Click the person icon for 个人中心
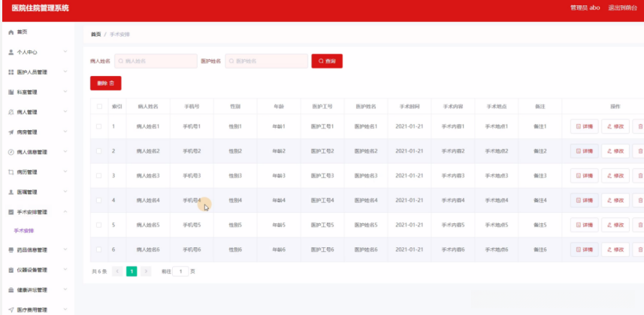This screenshot has width=644, height=315. (x=11, y=52)
